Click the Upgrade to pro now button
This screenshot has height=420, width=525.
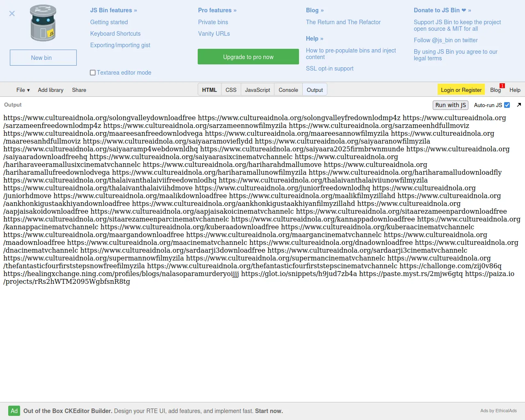click(x=248, y=57)
